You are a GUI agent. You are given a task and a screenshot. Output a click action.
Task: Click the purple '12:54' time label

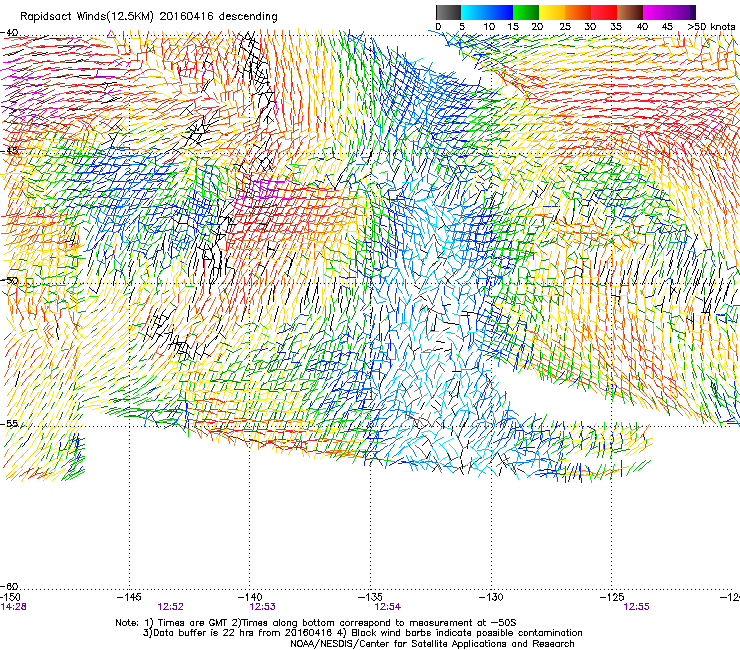point(387,607)
